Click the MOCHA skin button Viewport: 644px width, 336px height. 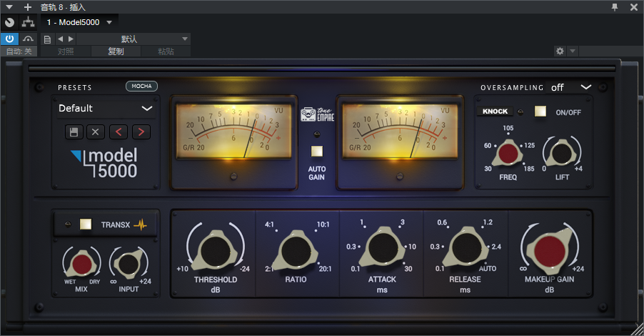pyautogui.click(x=141, y=86)
